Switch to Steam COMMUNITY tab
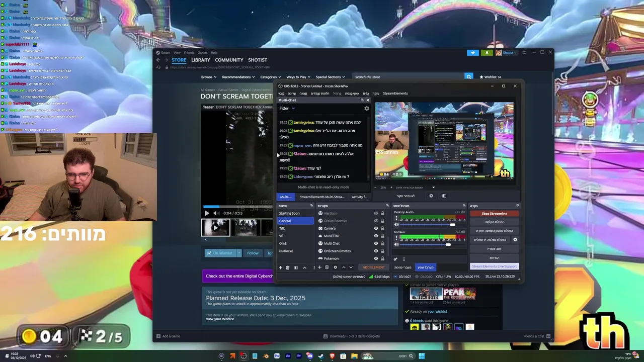644x362 pixels. 229,60
